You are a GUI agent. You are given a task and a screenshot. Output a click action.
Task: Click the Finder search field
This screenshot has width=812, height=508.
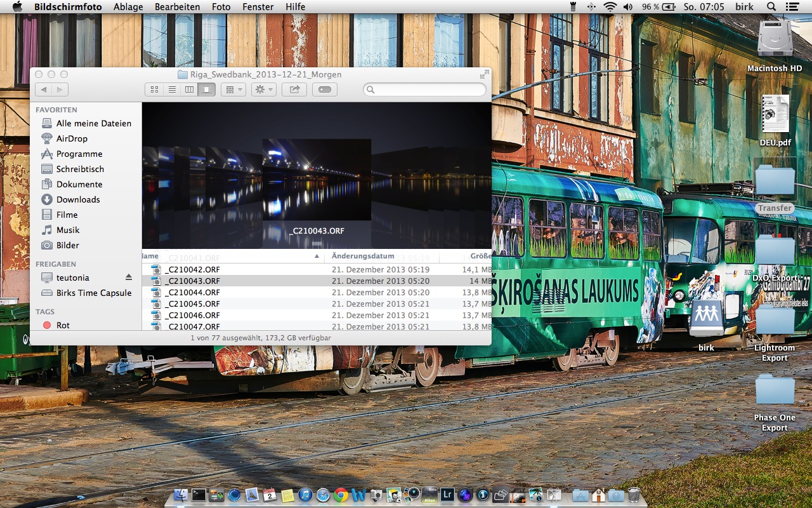pyautogui.click(x=424, y=90)
